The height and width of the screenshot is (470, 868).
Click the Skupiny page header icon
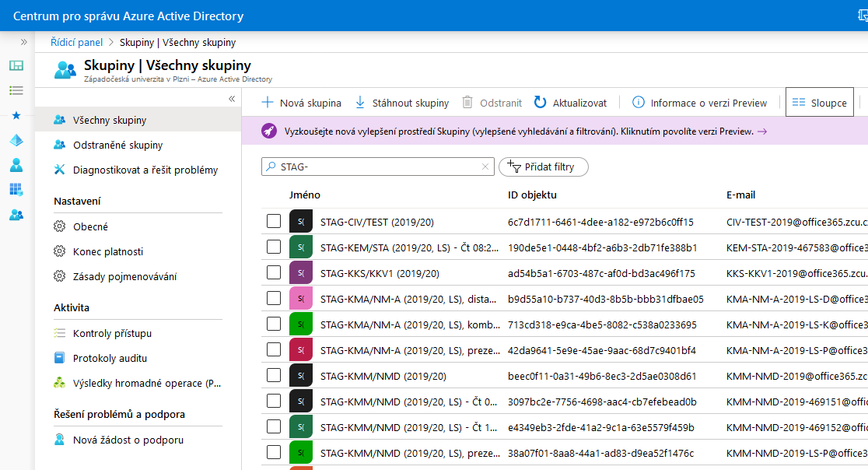click(65, 70)
